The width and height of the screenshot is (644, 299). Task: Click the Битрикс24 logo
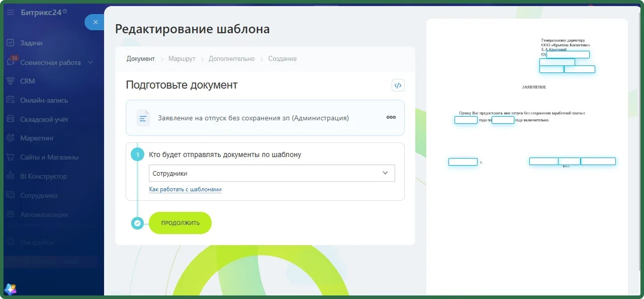click(44, 13)
